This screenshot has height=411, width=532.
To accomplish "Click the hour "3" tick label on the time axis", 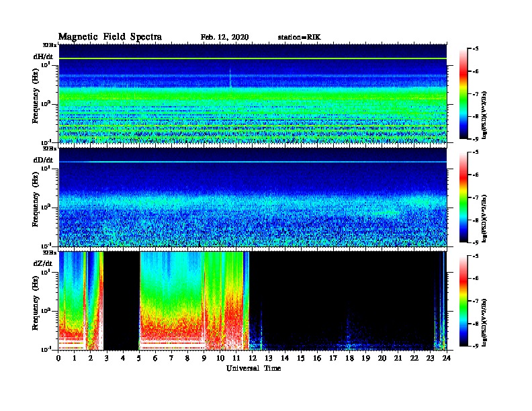I will click(107, 358).
